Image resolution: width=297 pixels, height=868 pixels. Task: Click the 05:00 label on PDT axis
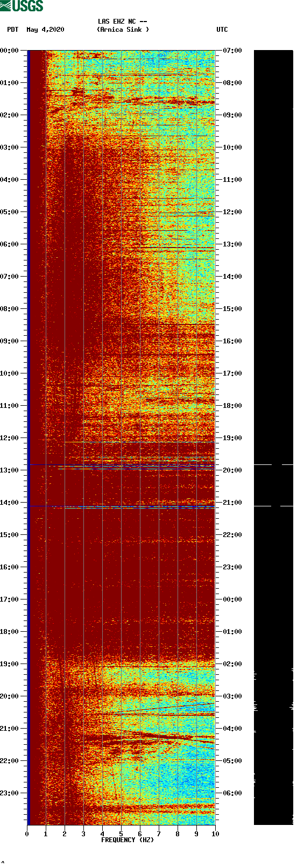click(9, 212)
